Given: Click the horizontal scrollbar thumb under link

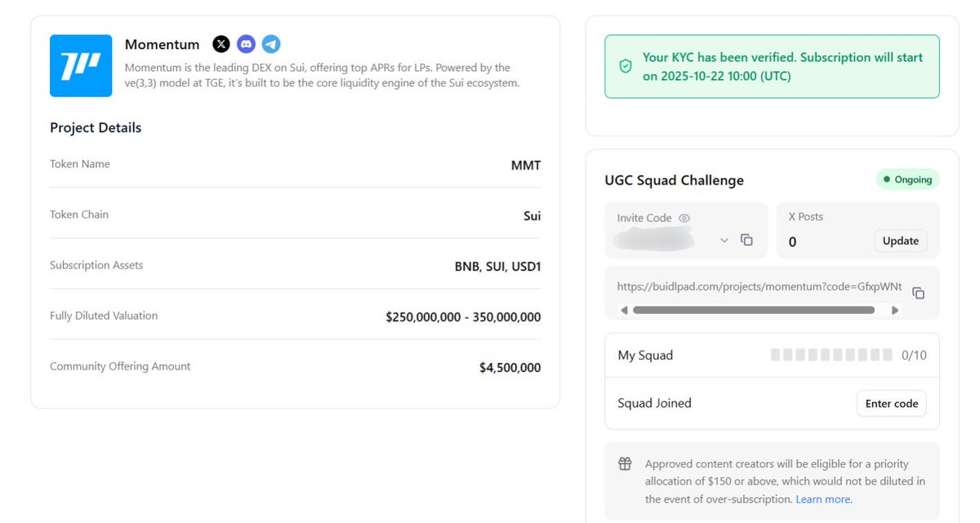Looking at the screenshot, I should 753,310.
